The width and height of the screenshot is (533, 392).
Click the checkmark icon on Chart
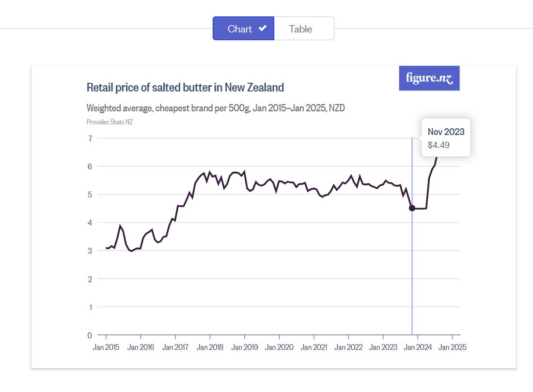262,28
